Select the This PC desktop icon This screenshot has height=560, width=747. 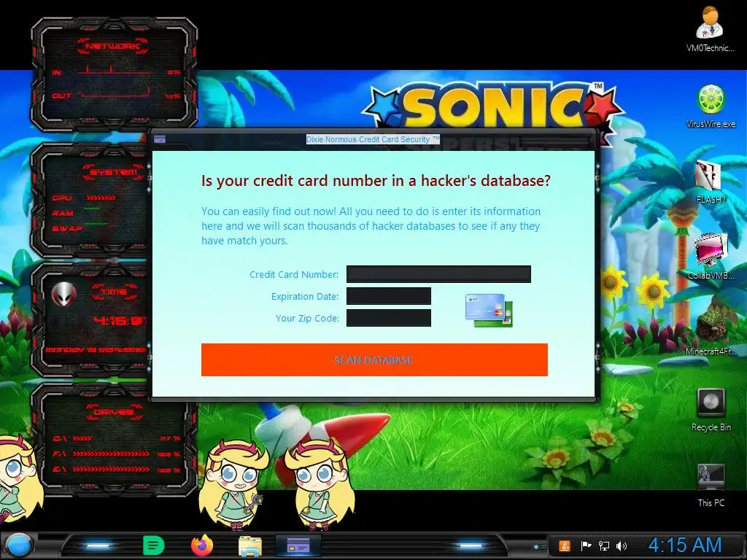[711, 486]
